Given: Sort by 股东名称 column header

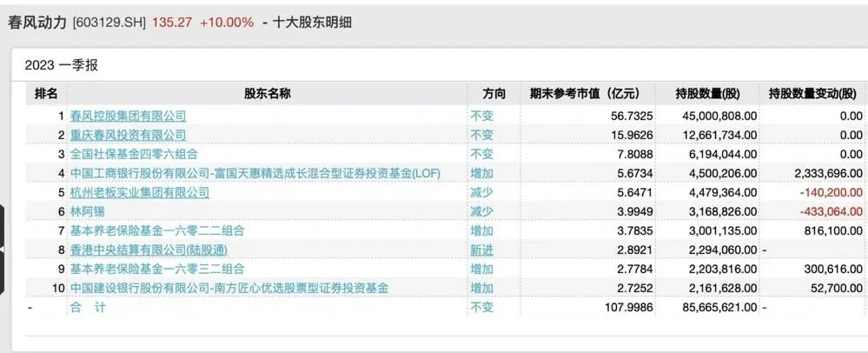Looking at the screenshot, I should (x=267, y=93).
